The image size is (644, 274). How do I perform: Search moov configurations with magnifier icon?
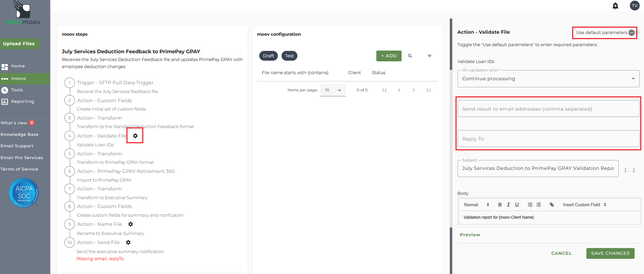pyautogui.click(x=410, y=56)
